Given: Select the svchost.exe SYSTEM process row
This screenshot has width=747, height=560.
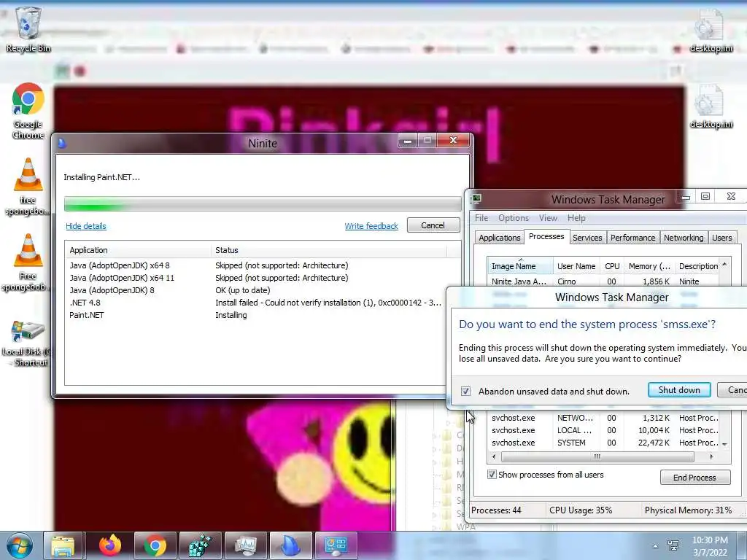Looking at the screenshot, I should [x=604, y=443].
